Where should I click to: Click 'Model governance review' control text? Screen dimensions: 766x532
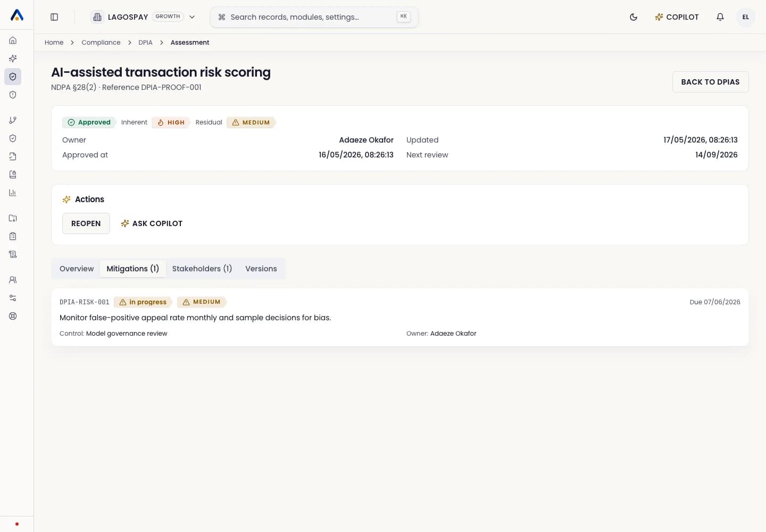(127, 334)
